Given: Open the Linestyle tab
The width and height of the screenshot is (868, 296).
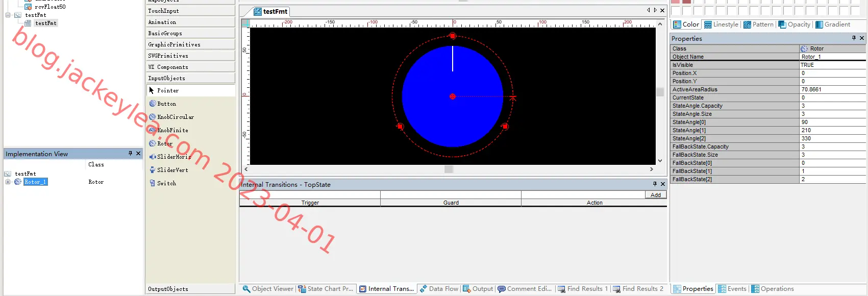Looking at the screenshot, I should (x=722, y=24).
